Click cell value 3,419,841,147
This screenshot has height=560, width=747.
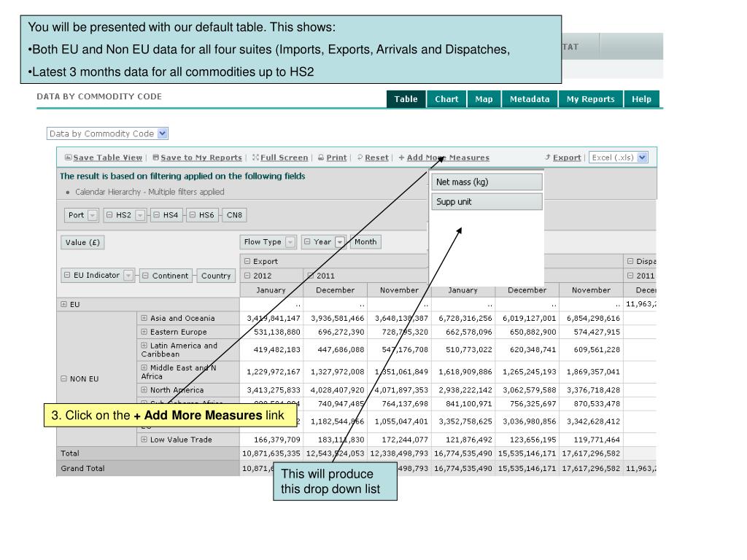click(x=274, y=318)
